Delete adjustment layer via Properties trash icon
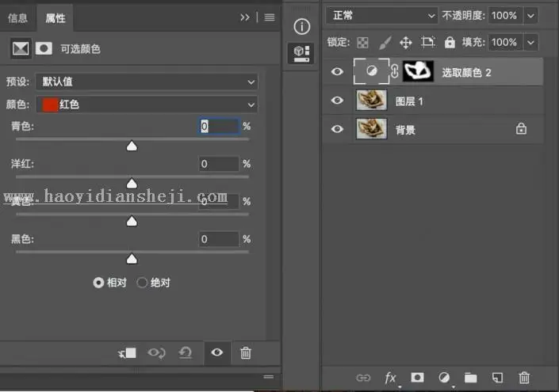Screen dimensions: 559x392 (x=246, y=353)
